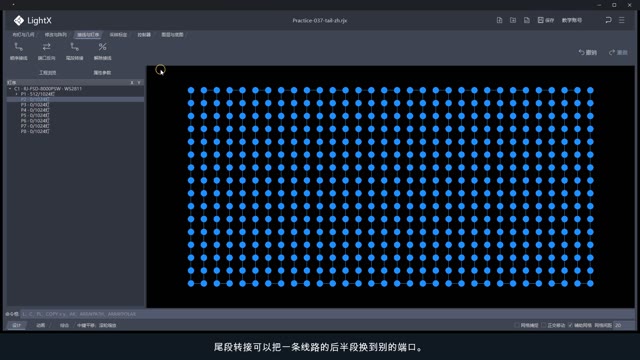Expand the P1 512/1024 port node
The image size is (640, 360).
click(17, 94)
